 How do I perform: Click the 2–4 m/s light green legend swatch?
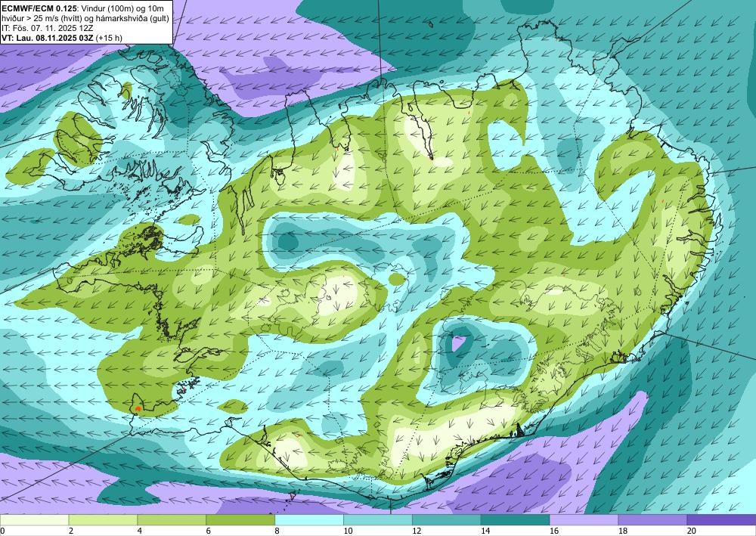(x=103, y=520)
